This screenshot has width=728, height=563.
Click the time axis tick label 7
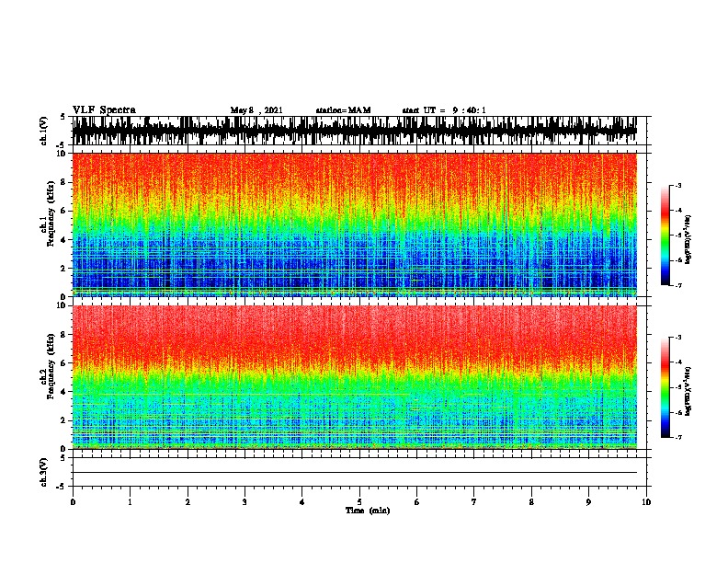[x=474, y=502]
